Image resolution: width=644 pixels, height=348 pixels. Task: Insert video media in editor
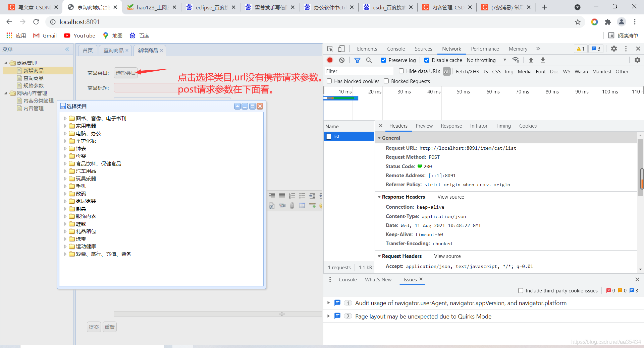click(x=282, y=206)
